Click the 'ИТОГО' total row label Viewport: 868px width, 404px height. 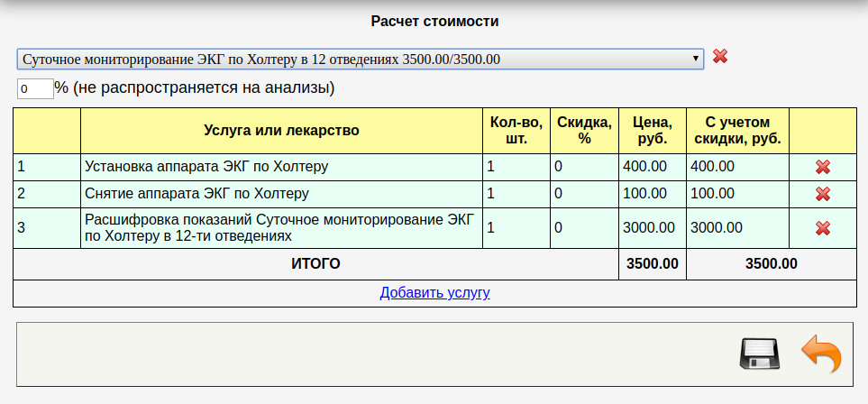pyautogui.click(x=315, y=264)
